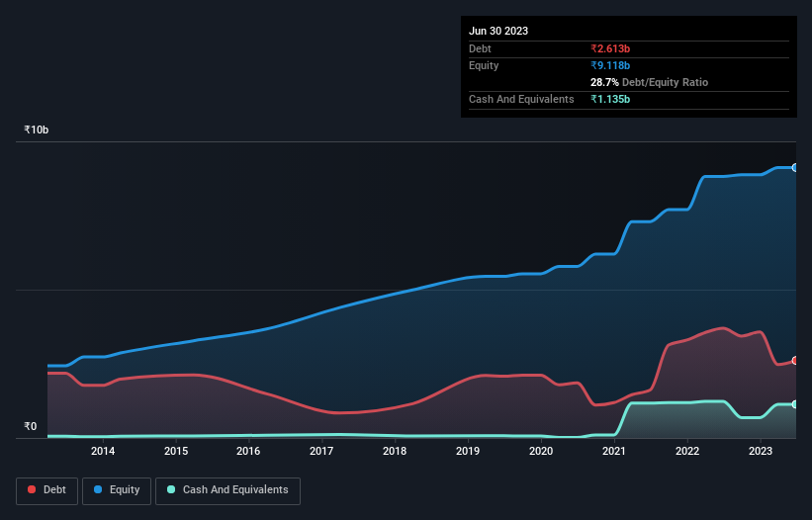Select the 2017 x-axis label

click(x=321, y=451)
